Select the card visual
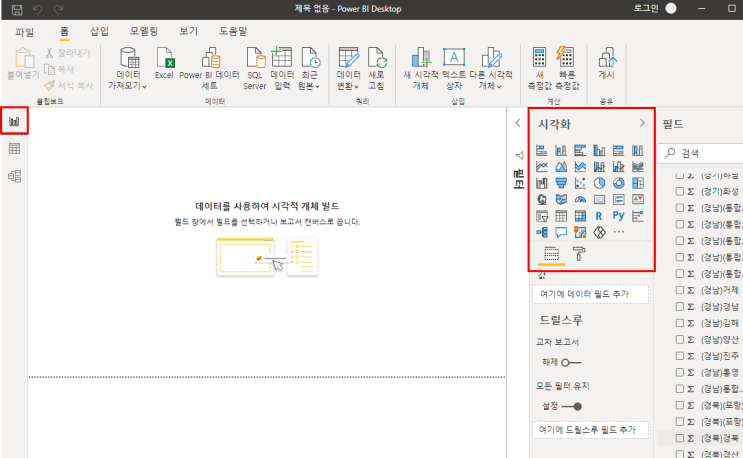 599,199
